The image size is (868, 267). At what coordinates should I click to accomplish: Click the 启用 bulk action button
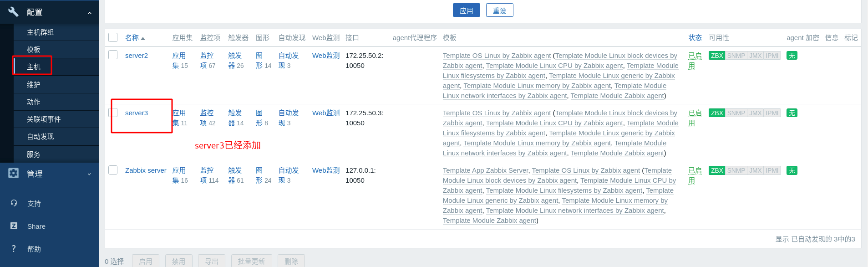[x=146, y=261]
